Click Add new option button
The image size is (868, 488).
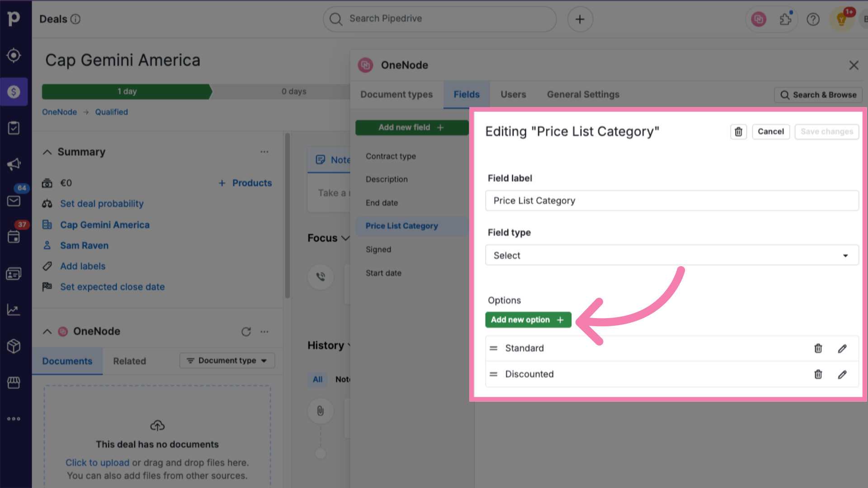pyautogui.click(x=528, y=320)
